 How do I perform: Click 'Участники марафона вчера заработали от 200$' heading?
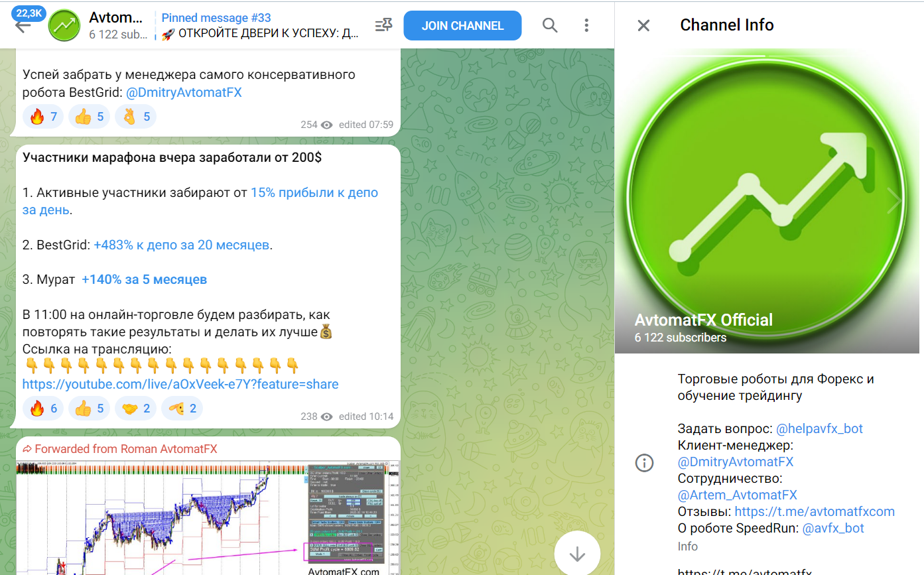(x=172, y=158)
